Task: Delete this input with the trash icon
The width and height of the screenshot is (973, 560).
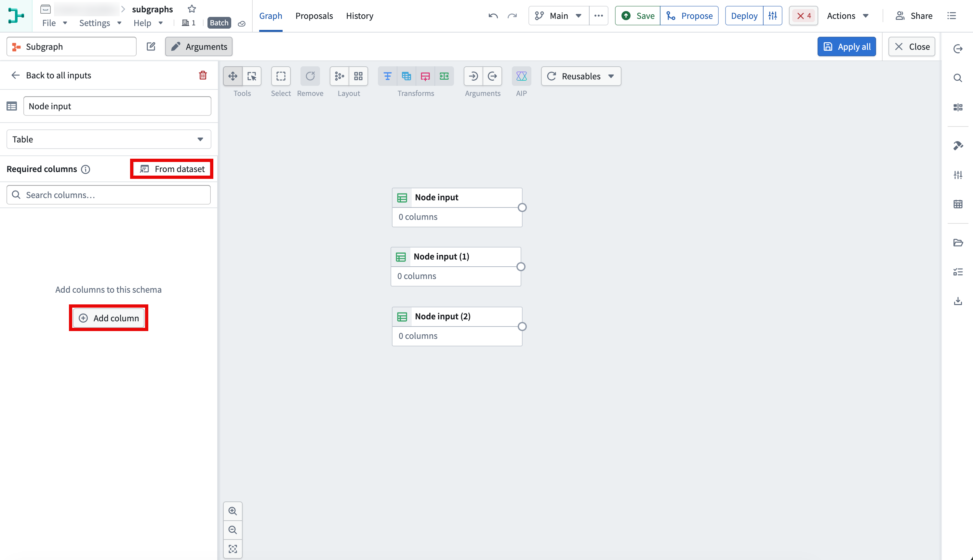Action: pyautogui.click(x=203, y=75)
